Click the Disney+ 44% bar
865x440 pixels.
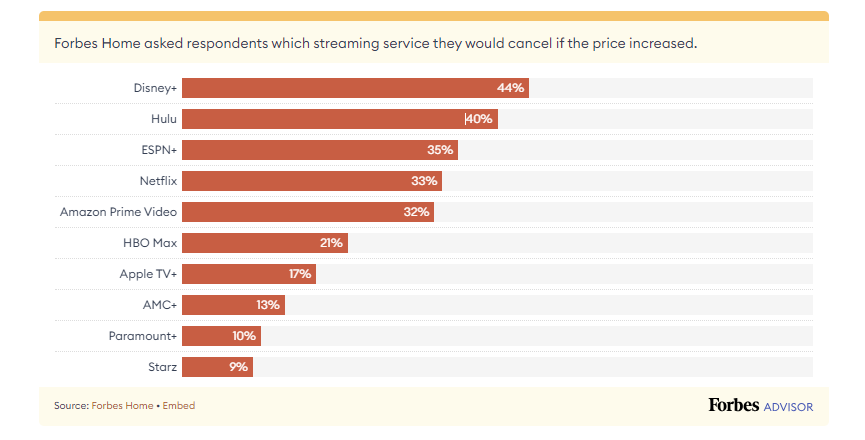click(354, 88)
